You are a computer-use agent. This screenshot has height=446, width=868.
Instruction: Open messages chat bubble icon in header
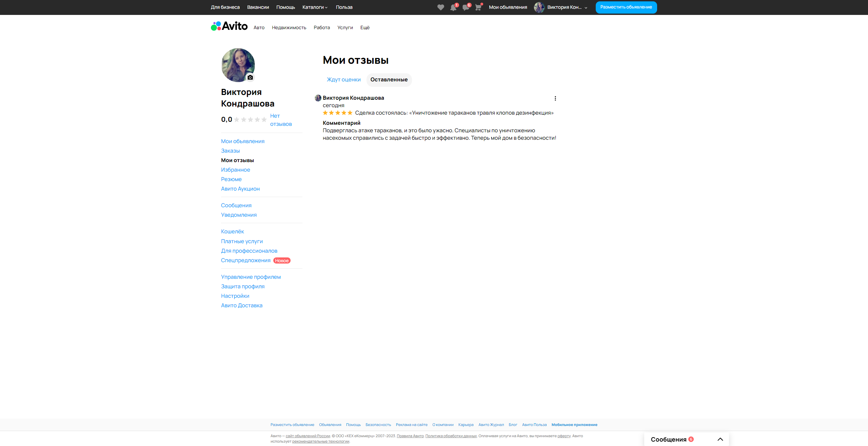click(466, 7)
